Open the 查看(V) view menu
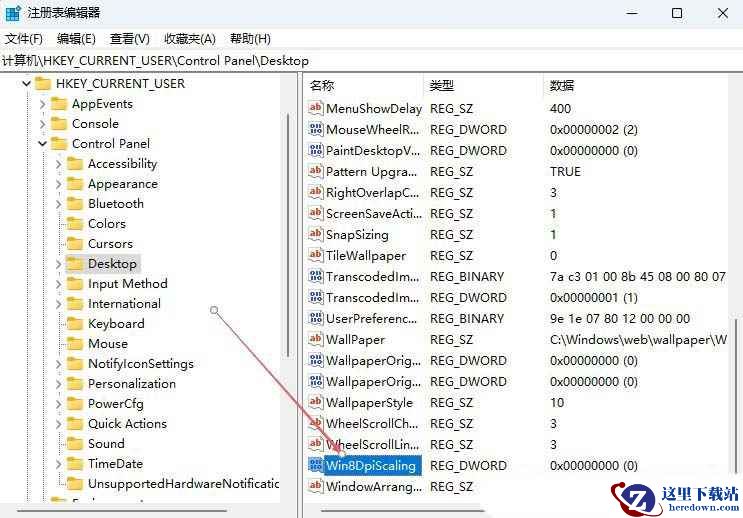Screen dimensions: 743x518 click(129, 39)
